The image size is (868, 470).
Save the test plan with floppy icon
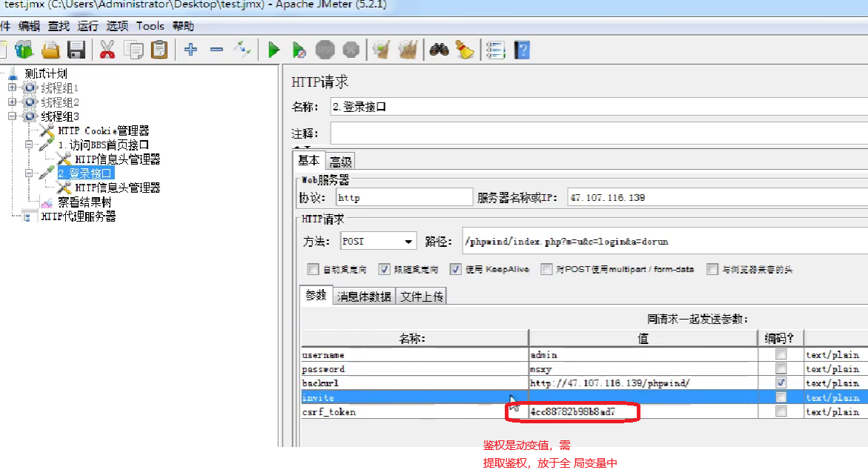click(76, 50)
